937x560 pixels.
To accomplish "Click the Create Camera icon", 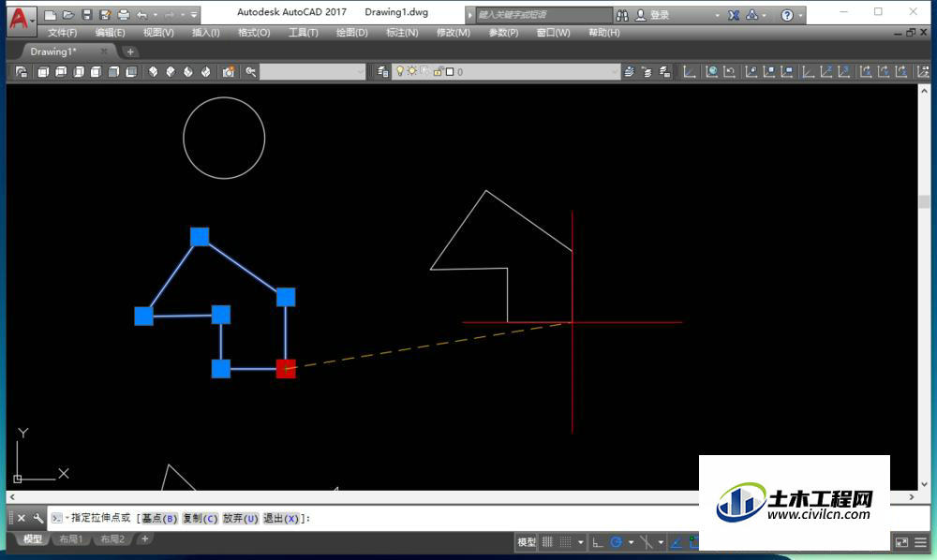I will tap(229, 72).
